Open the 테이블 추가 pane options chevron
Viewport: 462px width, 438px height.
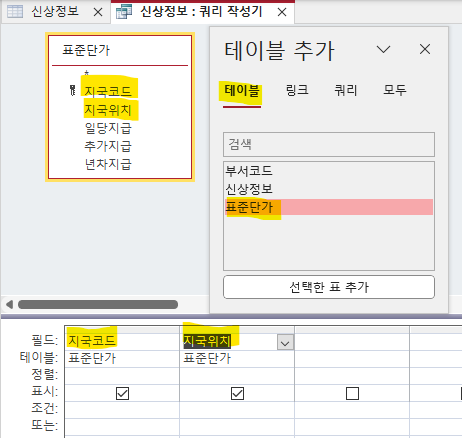coord(383,50)
